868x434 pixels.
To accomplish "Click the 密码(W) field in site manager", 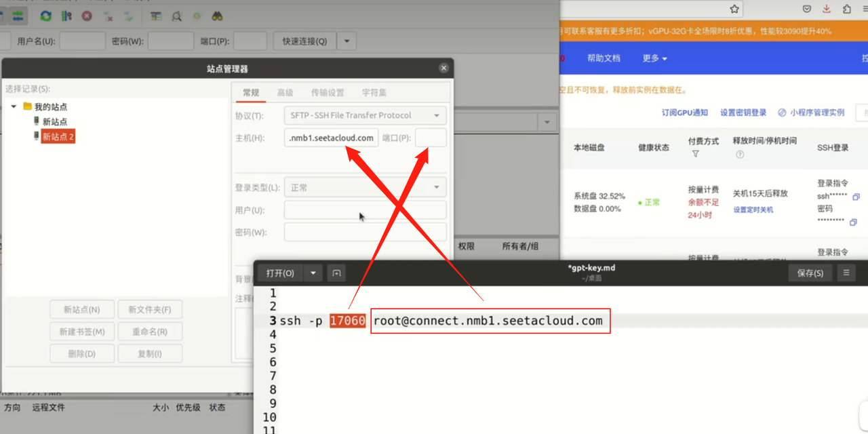I will 365,232.
